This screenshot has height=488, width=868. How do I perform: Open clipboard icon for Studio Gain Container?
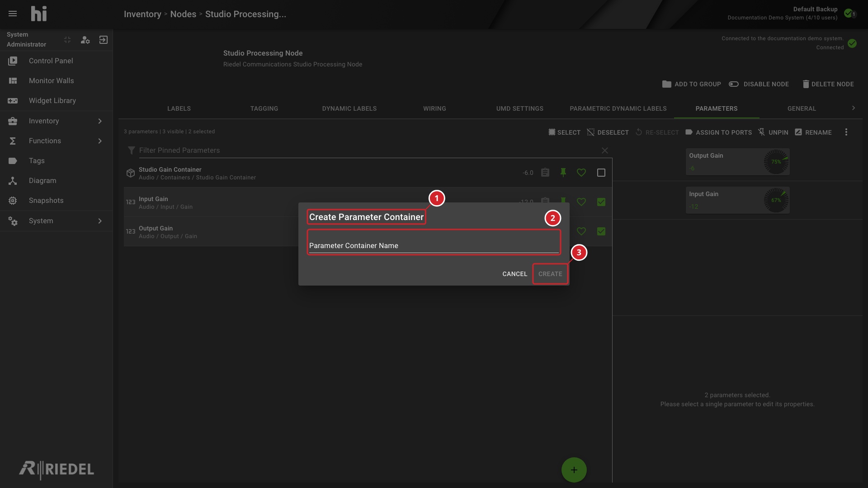coord(545,173)
